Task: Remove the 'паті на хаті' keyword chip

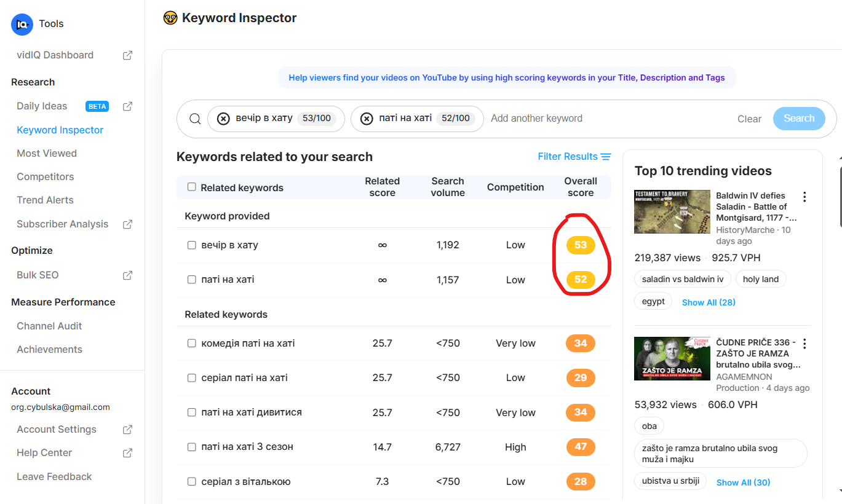Action: click(367, 119)
